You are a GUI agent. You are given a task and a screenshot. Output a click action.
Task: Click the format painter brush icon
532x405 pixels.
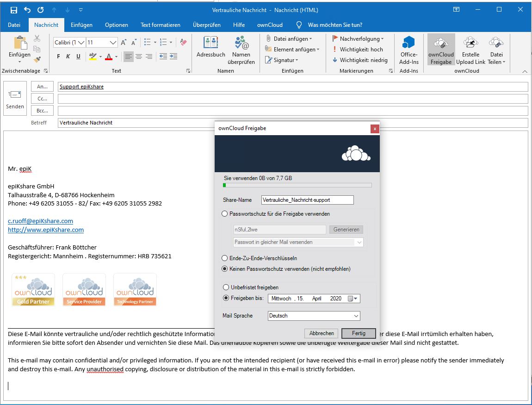[37, 59]
